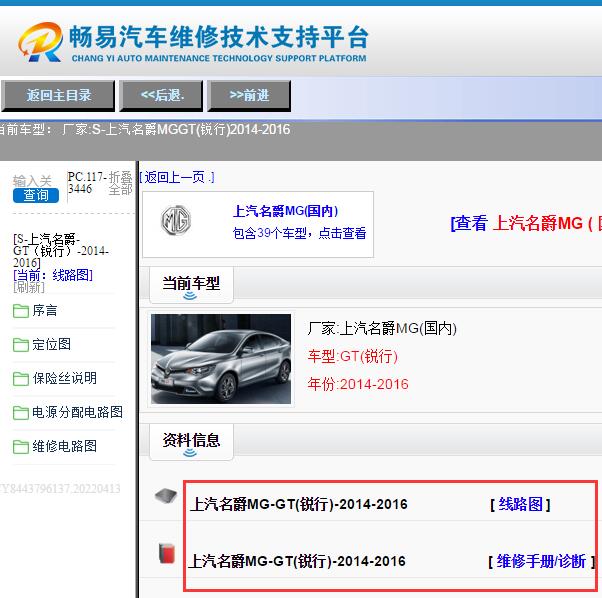Click 上汽名爵MG-GT(锐行)-2014-2016 text in the 维修手册 row
This screenshot has height=598, width=602.
click(297, 562)
